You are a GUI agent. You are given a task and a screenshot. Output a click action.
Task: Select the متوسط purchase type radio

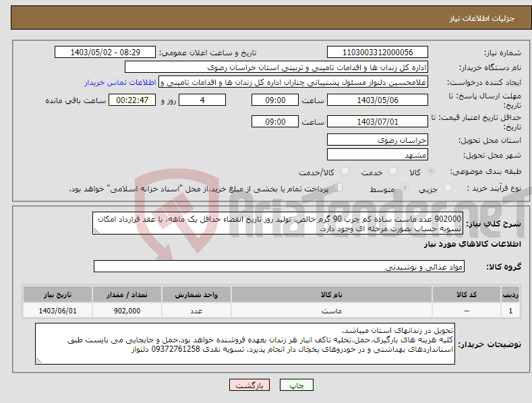pos(405,188)
